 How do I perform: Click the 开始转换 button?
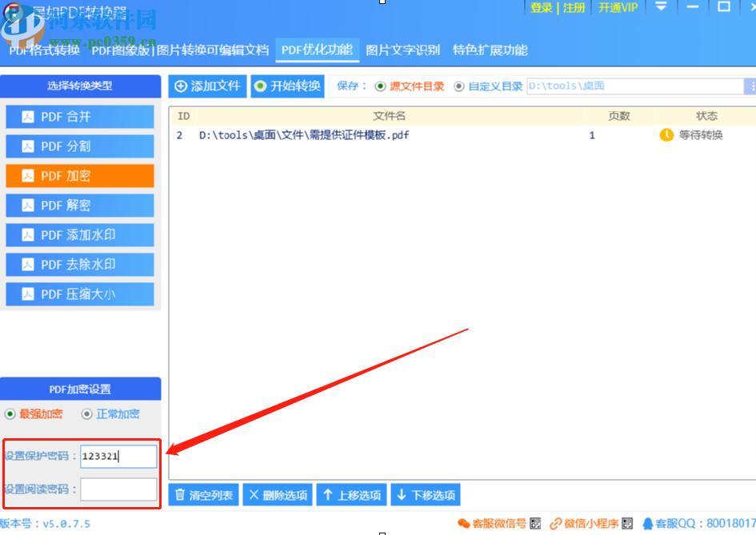coord(287,86)
